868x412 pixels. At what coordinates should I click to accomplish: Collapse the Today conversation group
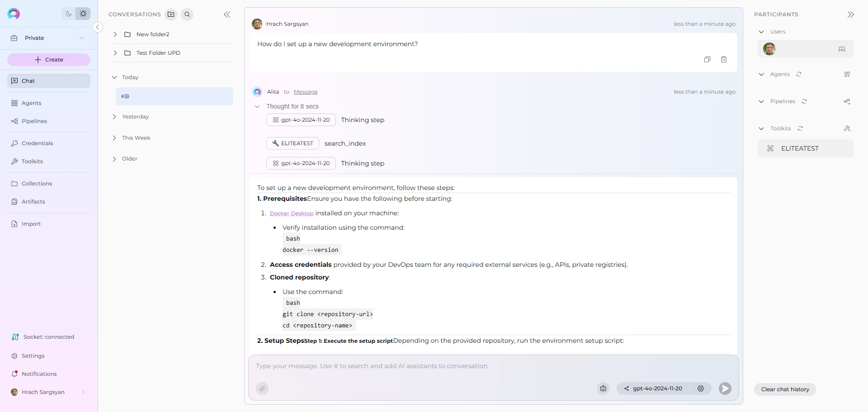click(x=114, y=77)
